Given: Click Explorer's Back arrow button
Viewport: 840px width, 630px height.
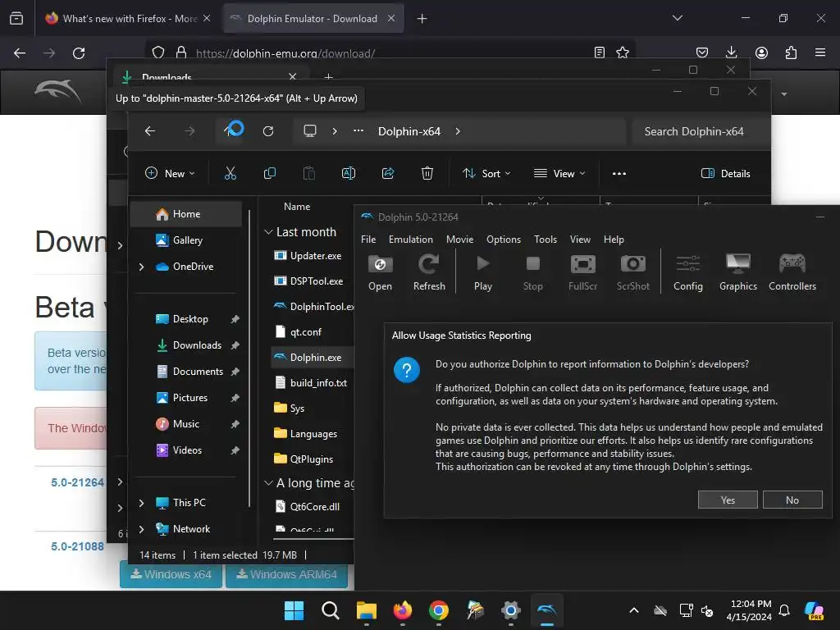Looking at the screenshot, I should click(150, 130).
